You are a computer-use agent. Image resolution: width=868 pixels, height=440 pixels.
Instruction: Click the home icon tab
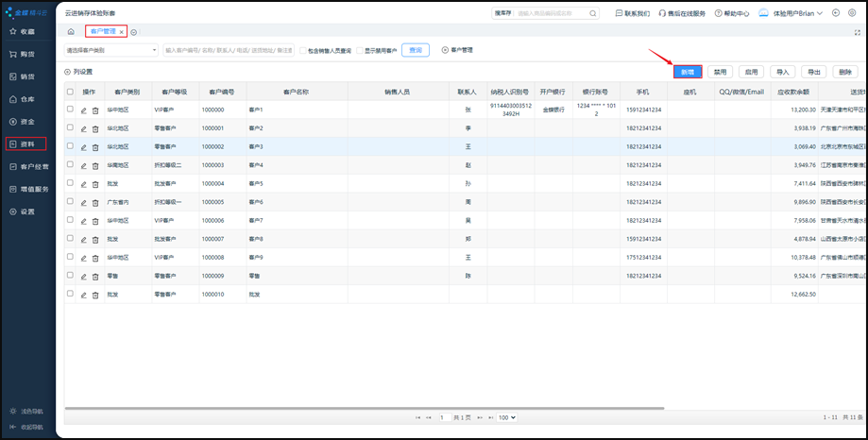pyautogui.click(x=71, y=32)
